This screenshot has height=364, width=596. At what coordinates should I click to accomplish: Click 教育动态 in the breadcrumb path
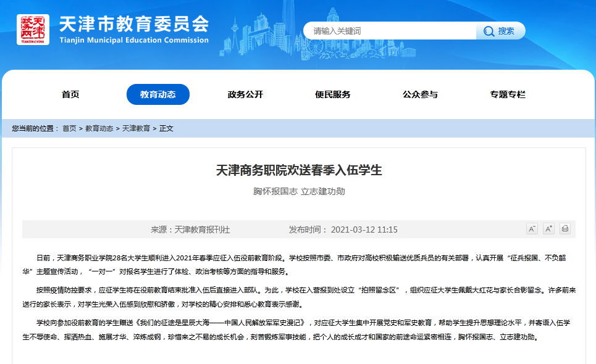[99, 128]
